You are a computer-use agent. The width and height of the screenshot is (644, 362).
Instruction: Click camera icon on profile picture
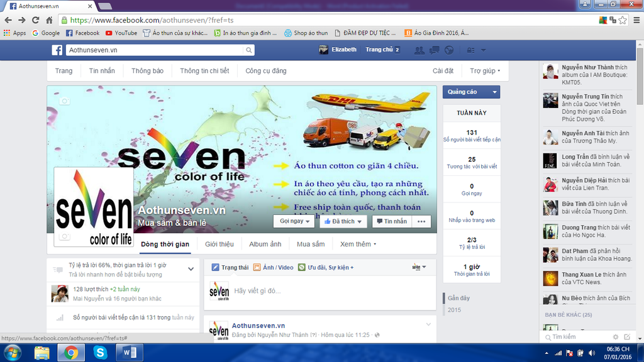65,236
